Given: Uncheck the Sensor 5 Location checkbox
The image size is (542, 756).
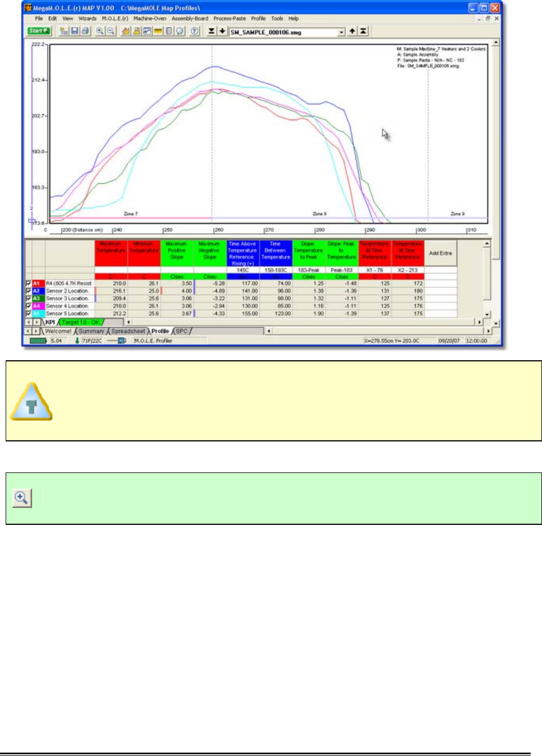Looking at the screenshot, I should pos(28,313).
